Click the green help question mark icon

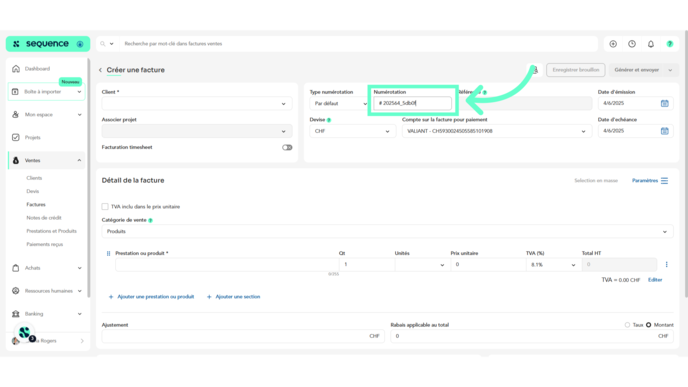click(670, 44)
